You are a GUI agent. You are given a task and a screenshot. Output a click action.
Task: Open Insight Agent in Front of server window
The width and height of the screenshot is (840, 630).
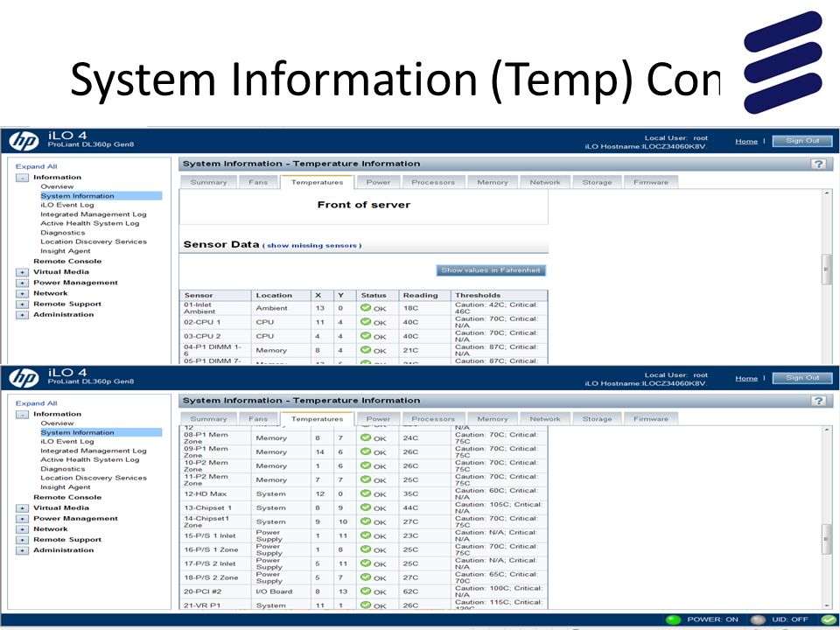point(66,251)
